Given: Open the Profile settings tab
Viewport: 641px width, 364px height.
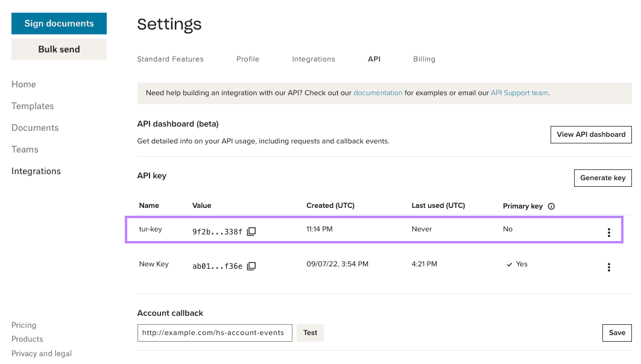Looking at the screenshot, I should [247, 58].
